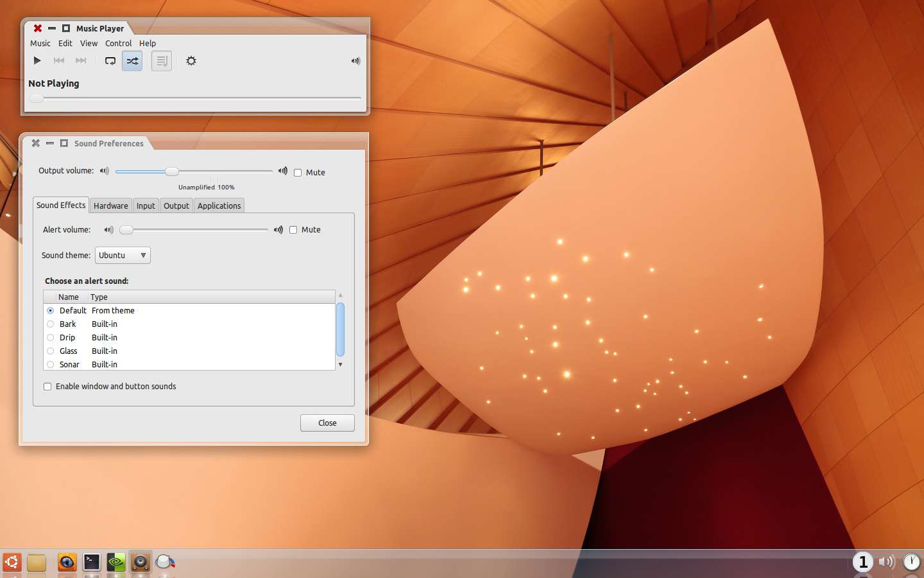Select the Sonar alert sound radio button
924x578 pixels.
pyautogui.click(x=51, y=365)
